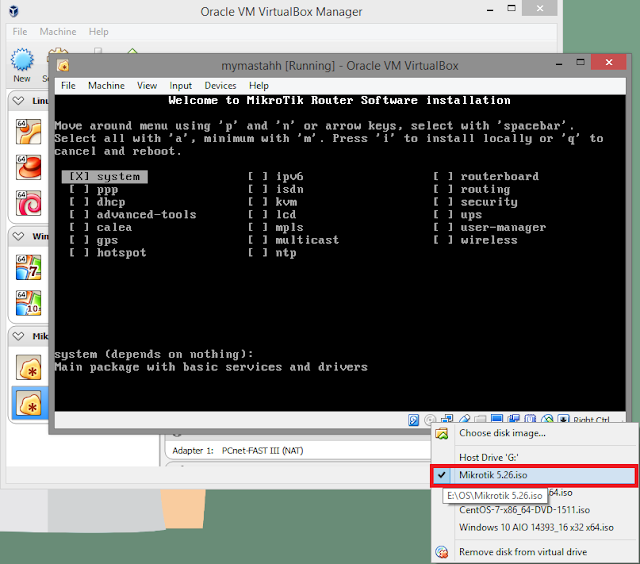Click the mouse integration icon in VM status bar
The height and width of the screenshot is (564, 640).
[x=547, y=419]
